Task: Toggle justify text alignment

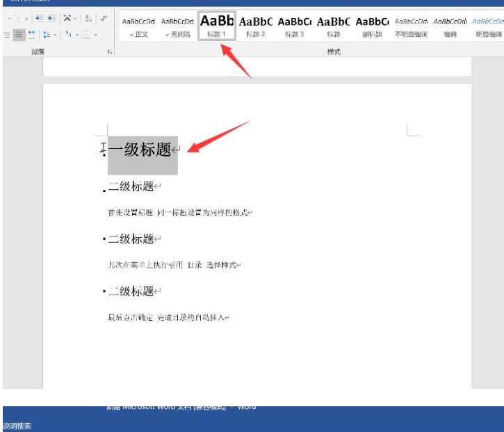Action: tap(19, 35)
